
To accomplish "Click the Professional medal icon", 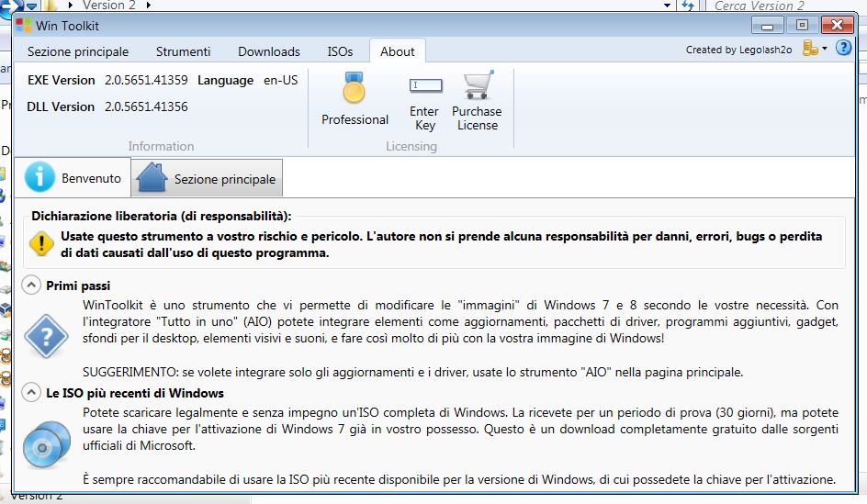I will click(x=354, y=90).
